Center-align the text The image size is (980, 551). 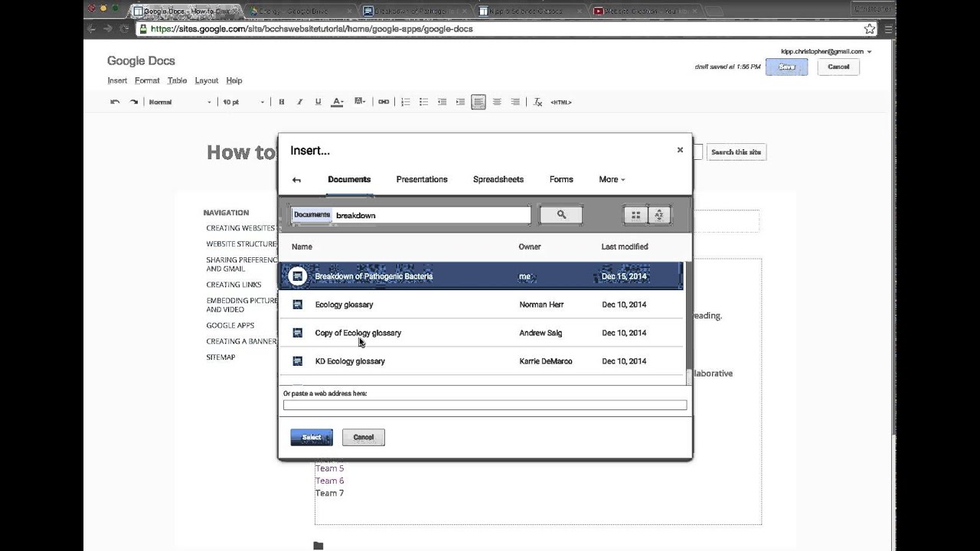click(497, 102)
